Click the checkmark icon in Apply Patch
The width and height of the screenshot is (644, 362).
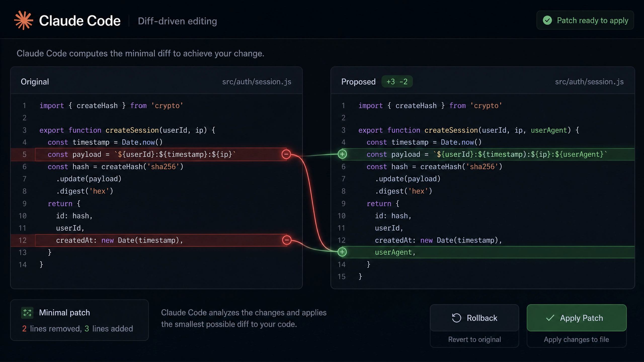click(550, 318)
